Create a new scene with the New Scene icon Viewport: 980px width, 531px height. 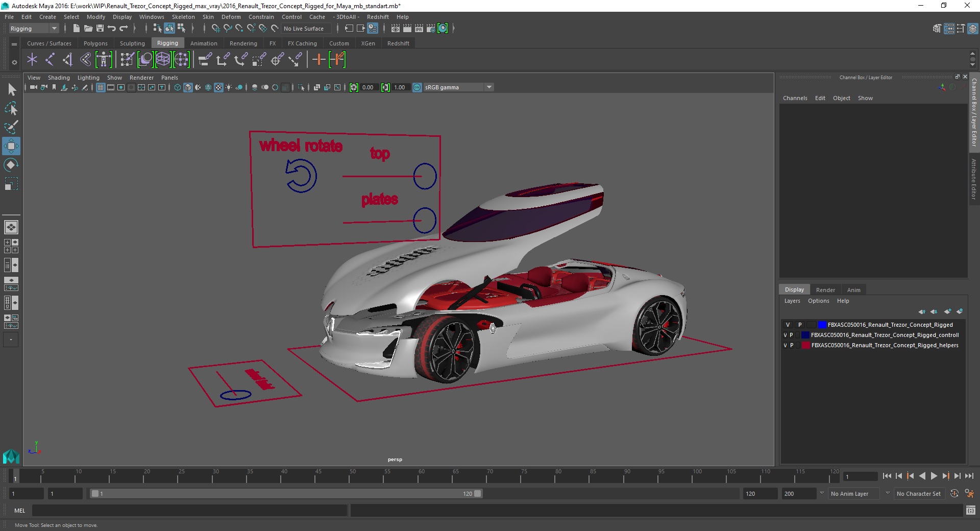(76, 29)
